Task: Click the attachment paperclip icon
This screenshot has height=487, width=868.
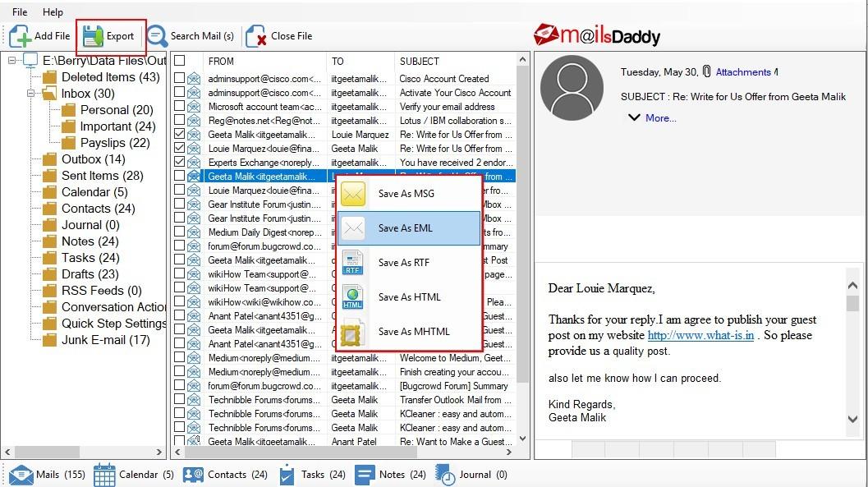Action: pos(706,71)
